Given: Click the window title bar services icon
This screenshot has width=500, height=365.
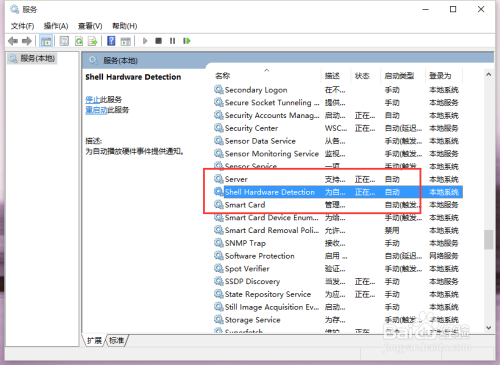Looking at the screenshot, I should point(15,9).
